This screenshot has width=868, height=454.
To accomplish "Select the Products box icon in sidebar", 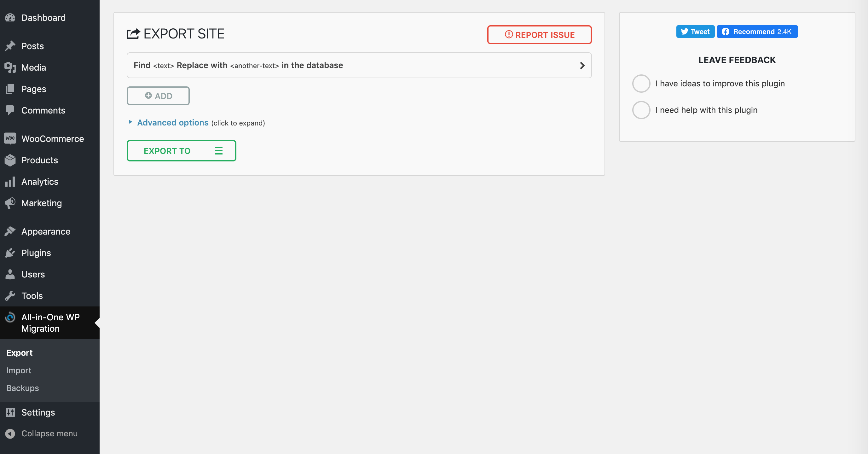I will coord(10,160).
